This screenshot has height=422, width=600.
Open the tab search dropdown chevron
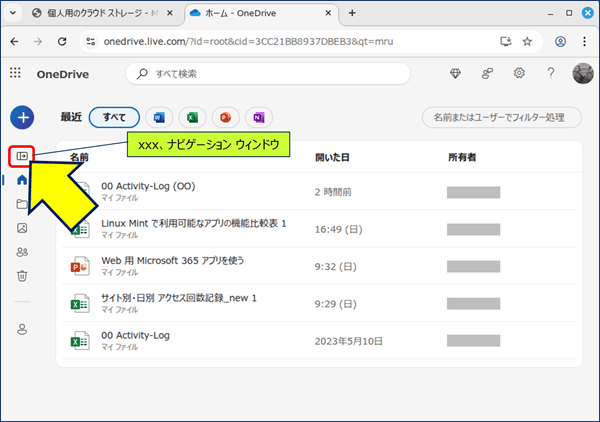(x=13, y=13)
